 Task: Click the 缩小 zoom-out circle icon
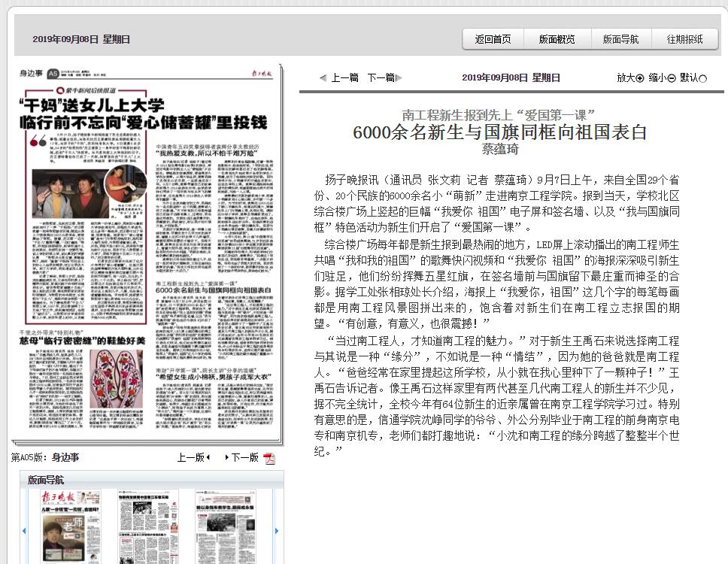[x=672, y=77]
